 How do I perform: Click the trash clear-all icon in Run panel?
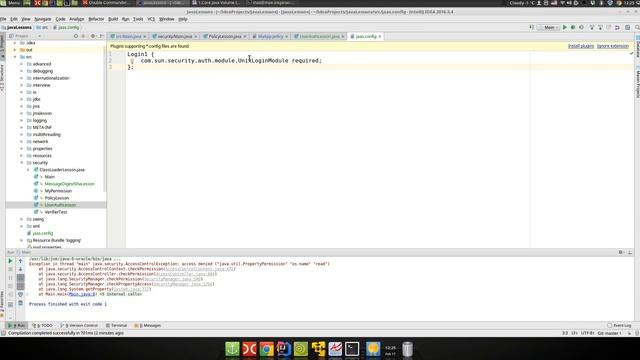20,303
